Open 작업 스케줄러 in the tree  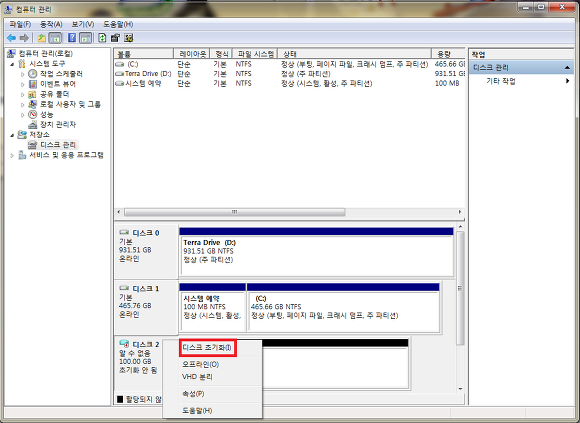[61, 74]
